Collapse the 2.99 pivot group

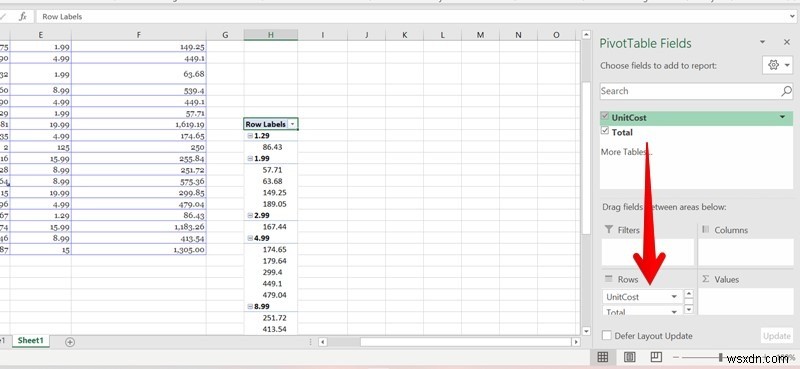[x=250, y=215]
